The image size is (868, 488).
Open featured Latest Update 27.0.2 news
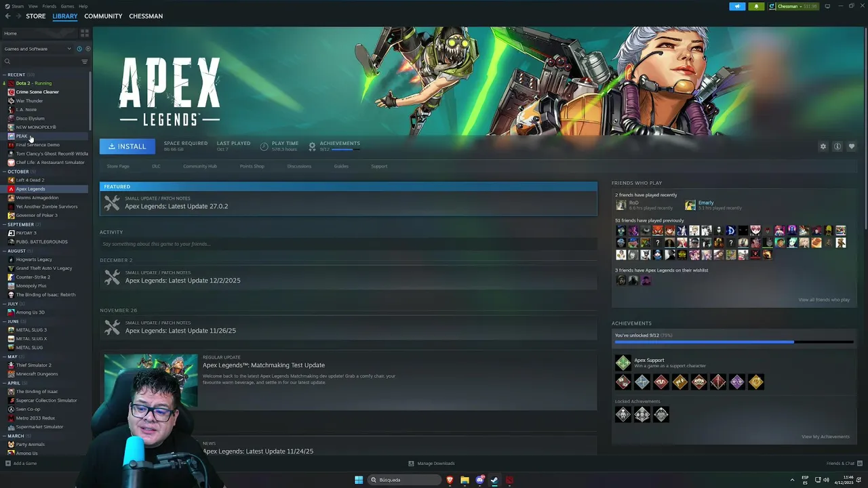[349, 203]
